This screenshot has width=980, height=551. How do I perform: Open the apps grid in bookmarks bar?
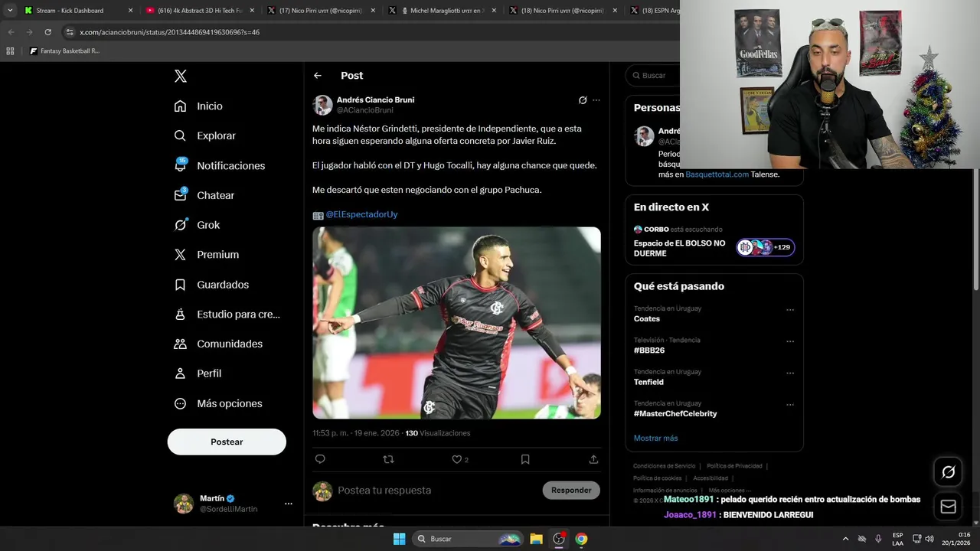point(10,51)
